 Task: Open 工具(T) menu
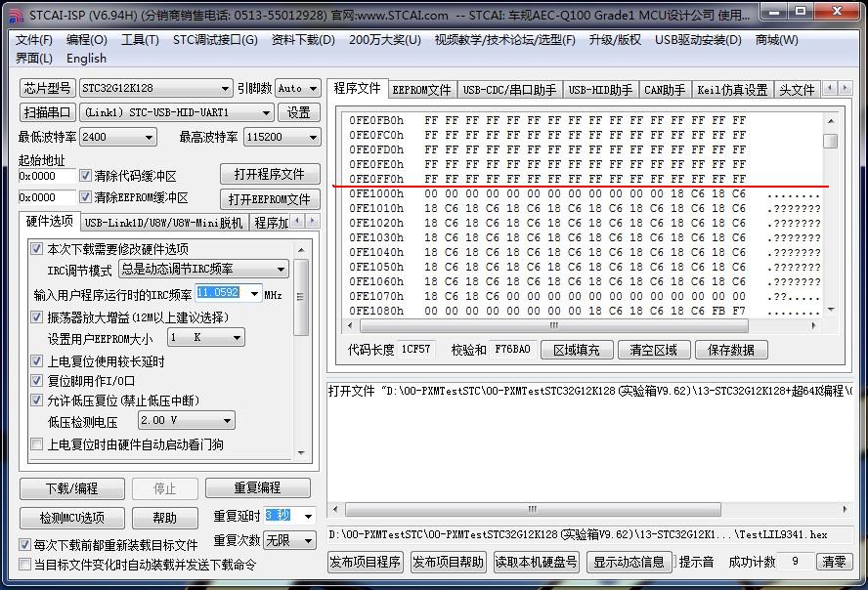tap(140, 40)
